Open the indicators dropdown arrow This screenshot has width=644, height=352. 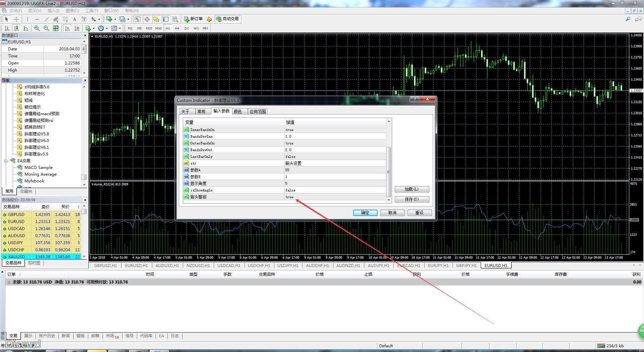(94, 28)
